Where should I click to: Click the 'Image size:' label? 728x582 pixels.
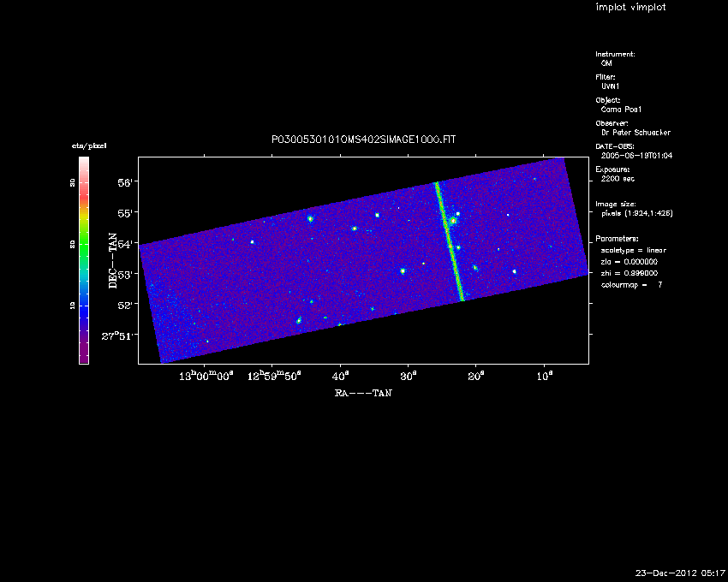[x=616, y=205]
